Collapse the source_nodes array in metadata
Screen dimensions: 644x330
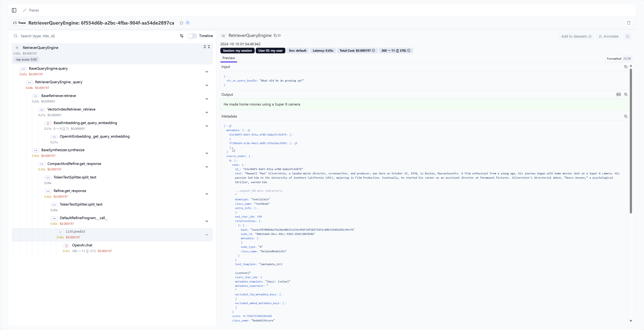coord(252,156)
